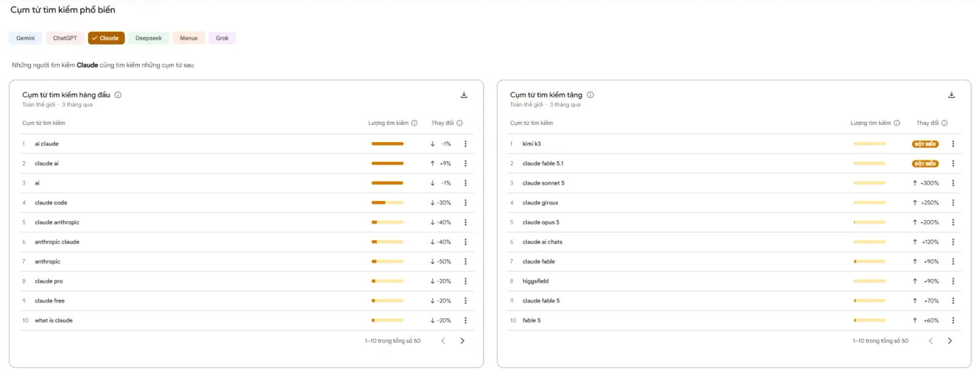Open more options for 'claude ai chats' row
This screenshot has height=380, width=980.
(x=953, y=242)
